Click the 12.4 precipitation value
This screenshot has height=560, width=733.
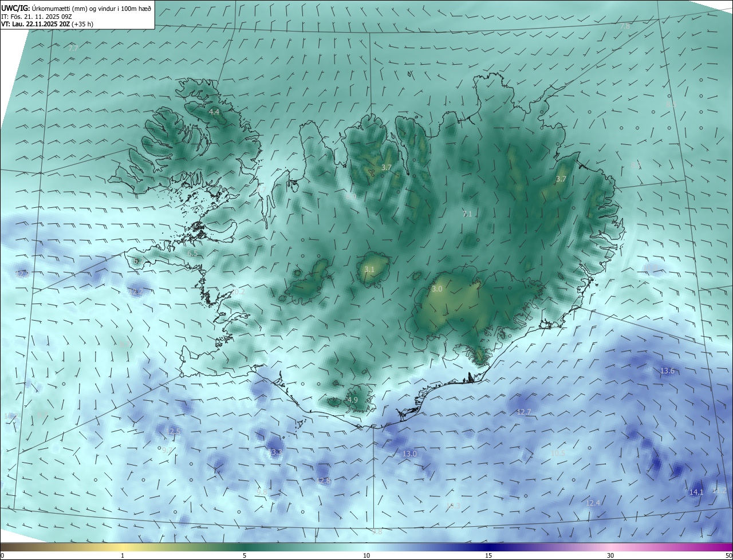coord(593,503)
